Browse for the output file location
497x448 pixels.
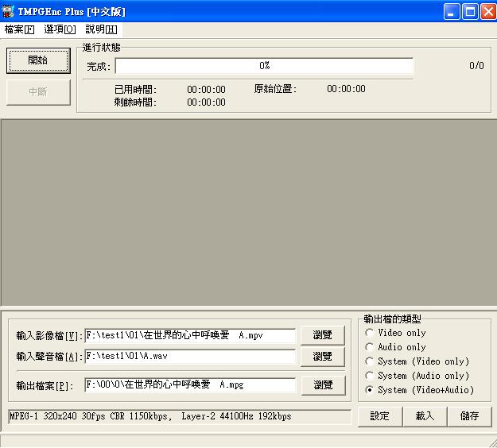click(x=322, y=384)
